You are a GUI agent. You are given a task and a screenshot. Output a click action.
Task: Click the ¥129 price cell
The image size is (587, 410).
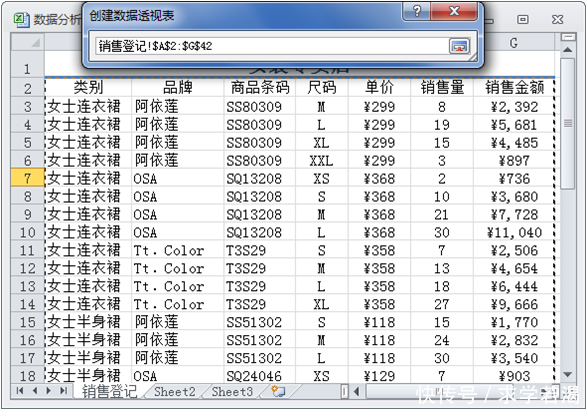coord(379,376)
